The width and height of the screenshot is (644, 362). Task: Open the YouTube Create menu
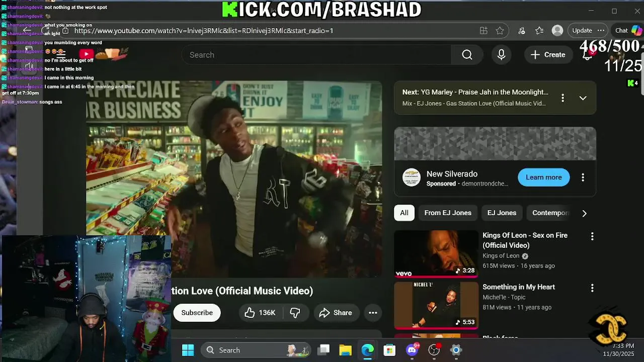pos(547,55)
